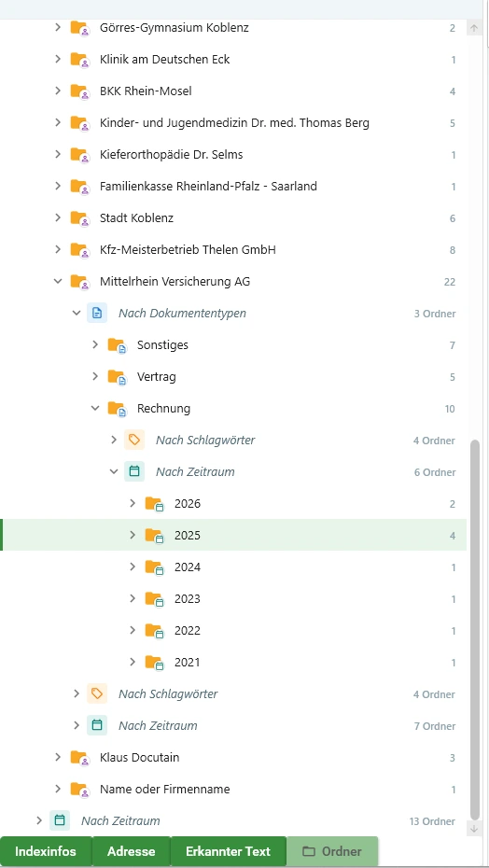This screenshot has height=868, width=489.
Task: Click the Klaus Docutain folder icon
Action: (x=79, y=757)
